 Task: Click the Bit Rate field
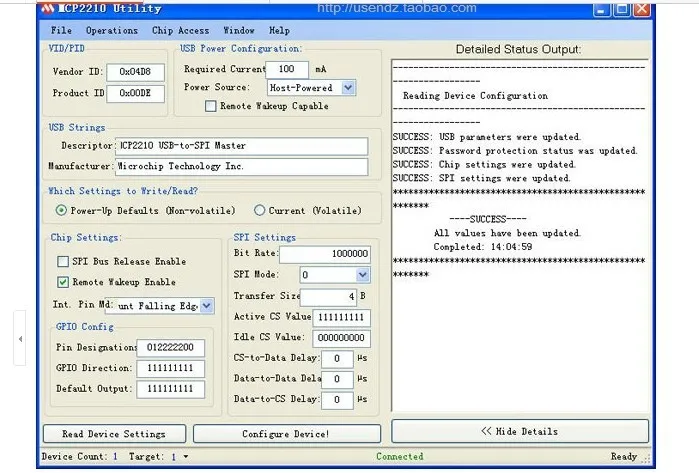pyautogui.click(x=325, y=254)
